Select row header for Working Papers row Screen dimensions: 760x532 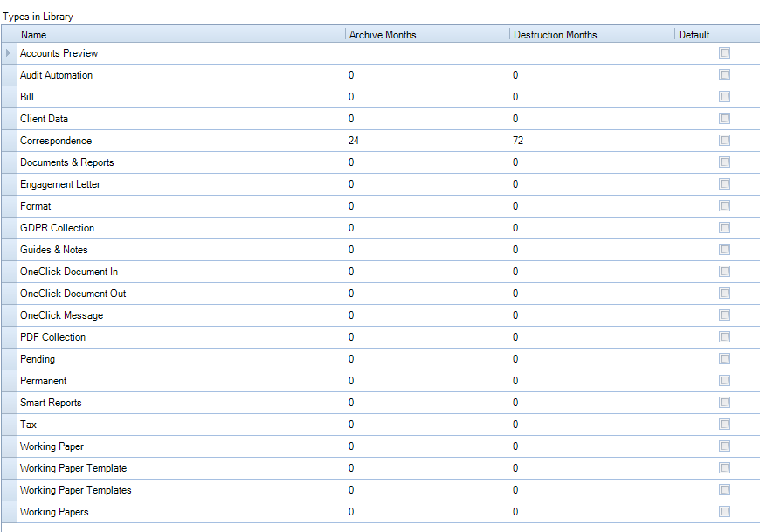9,511
